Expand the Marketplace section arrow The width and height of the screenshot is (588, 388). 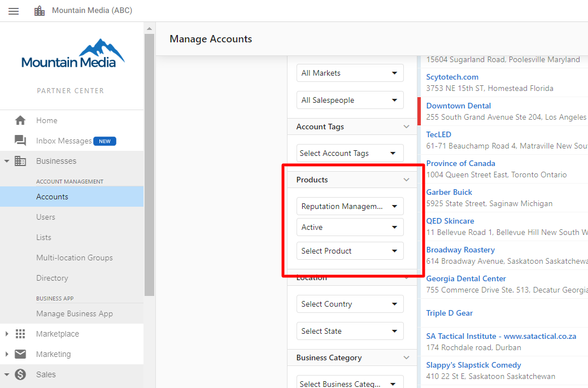point(6,334)
